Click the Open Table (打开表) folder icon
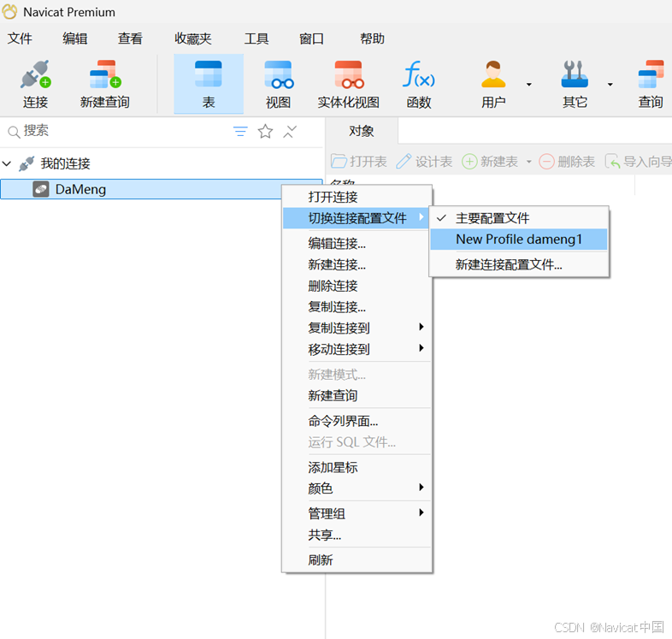 [339, 162]
